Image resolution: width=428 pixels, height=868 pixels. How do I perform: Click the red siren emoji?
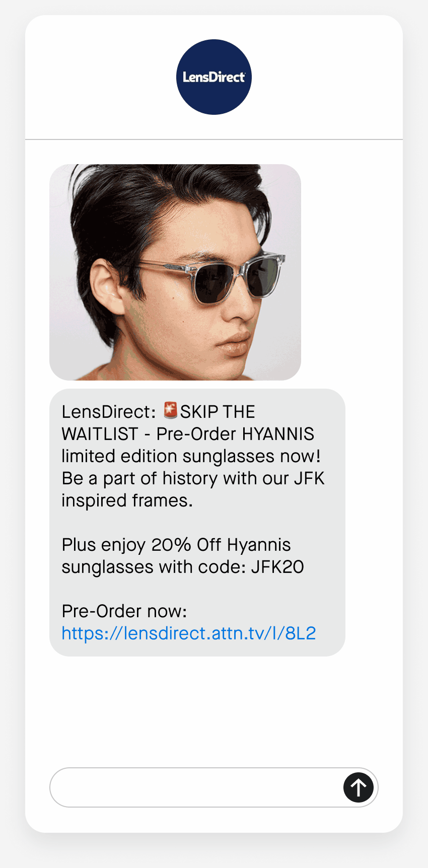[171, 410]
